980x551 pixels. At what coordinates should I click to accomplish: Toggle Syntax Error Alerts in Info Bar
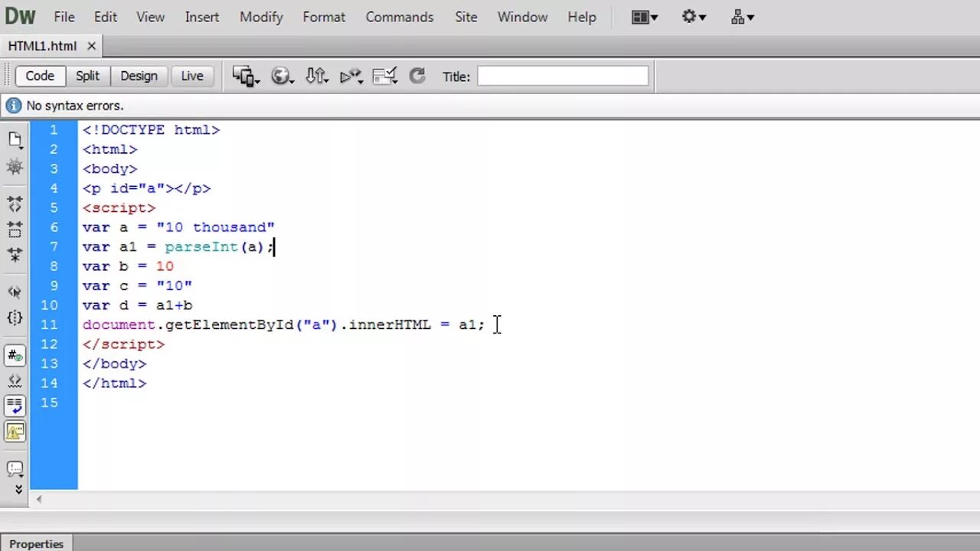[15, 431]
